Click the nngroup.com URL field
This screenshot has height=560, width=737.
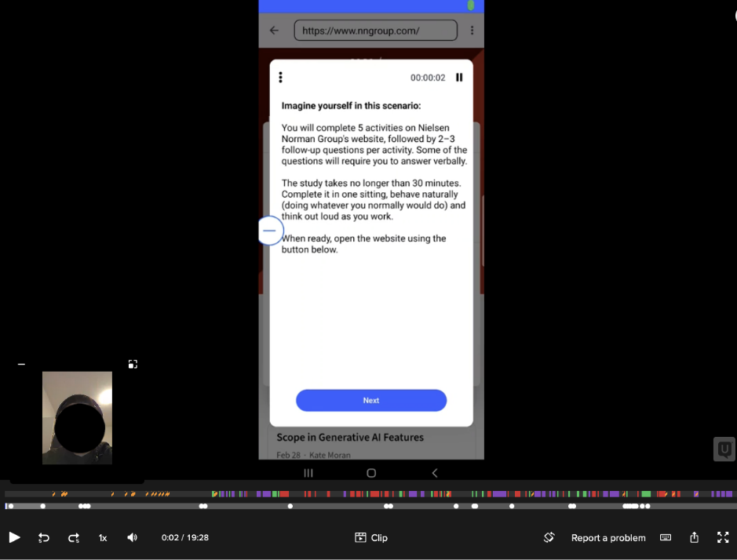click(375, 31)
